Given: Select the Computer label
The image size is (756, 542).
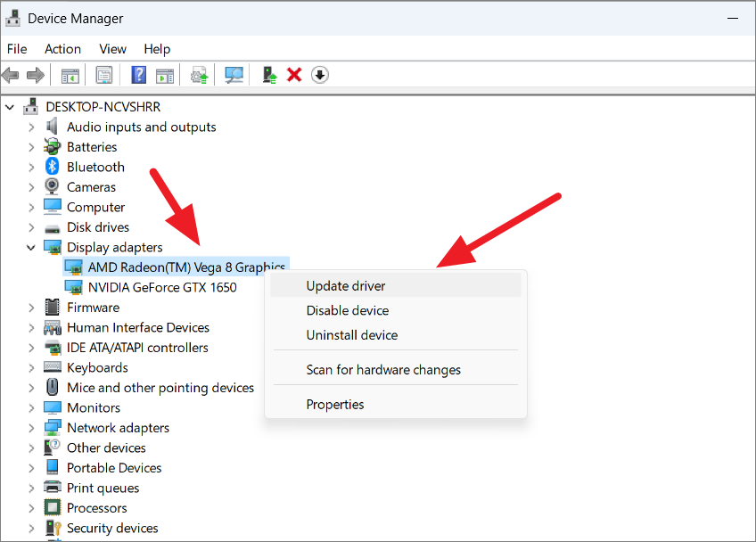Looking at the screenshot, I should click(x=96, y=208).
